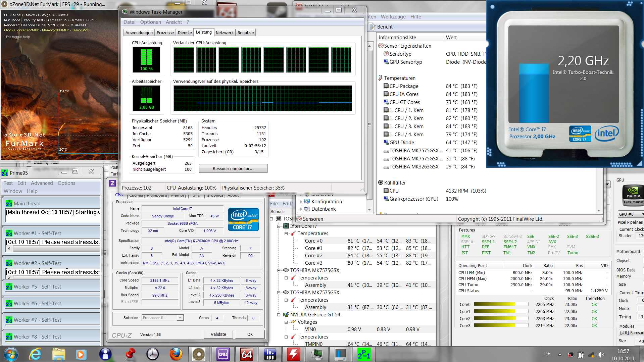Click the Turbo Boost blue frequency bar

[534, 93]
